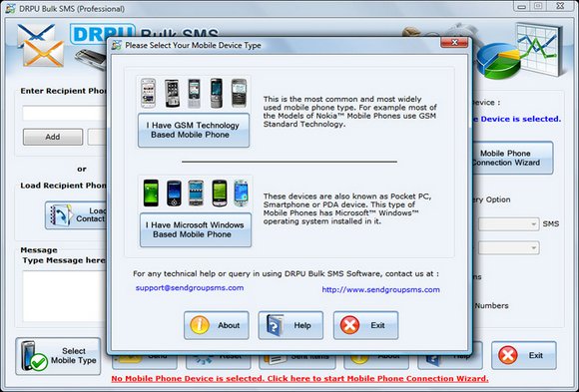The height and width of the screenshot is (392, 579).
Task: Click the orange info icon on About button
Action: click(x=200, y=325)
